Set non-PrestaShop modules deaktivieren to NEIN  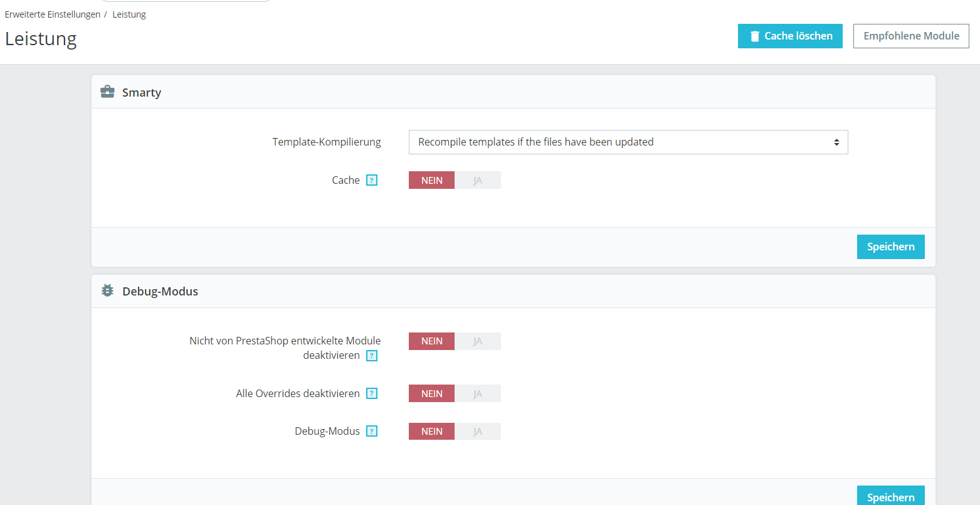point(431,341)
